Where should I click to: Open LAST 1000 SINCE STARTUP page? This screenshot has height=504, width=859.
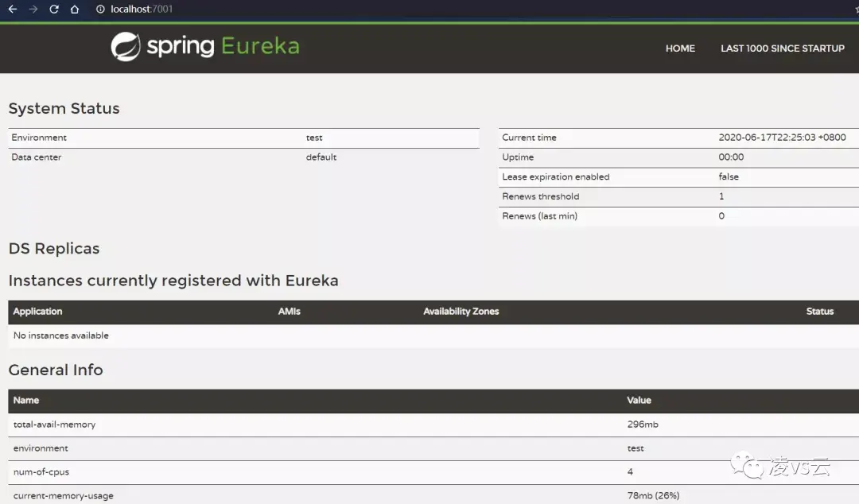(783, 48)
